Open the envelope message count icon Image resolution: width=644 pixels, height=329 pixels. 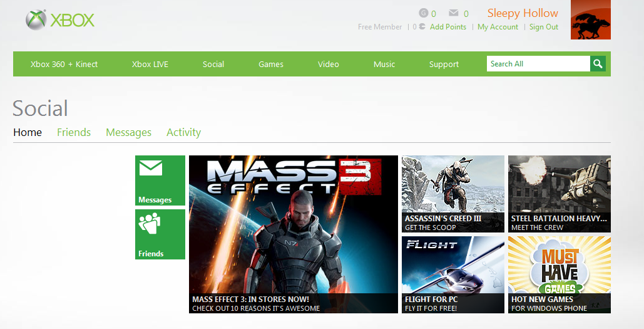pyautogui.click(x=453, y=13)
